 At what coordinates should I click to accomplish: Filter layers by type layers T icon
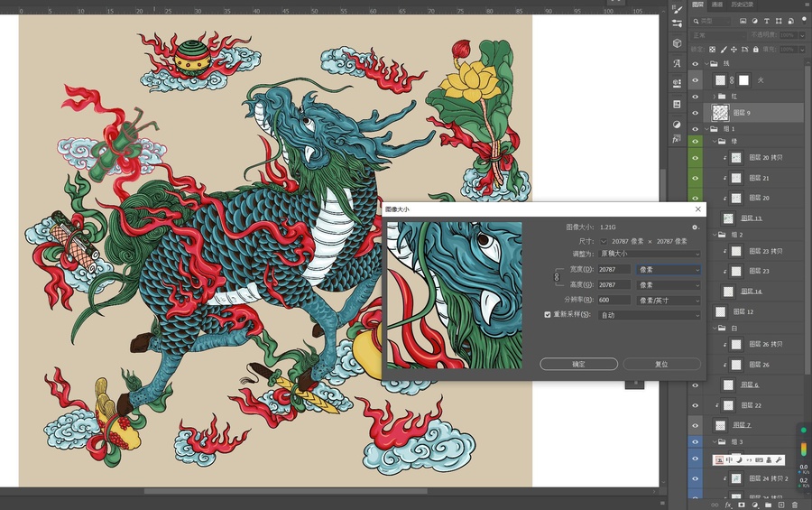coord(767,22)
